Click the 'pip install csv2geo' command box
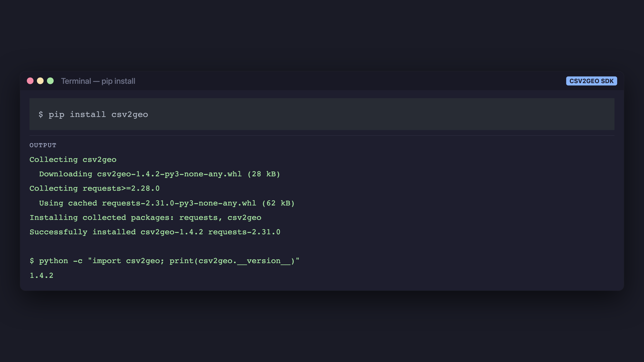This screenshot has height=362, width=644. 322,114
